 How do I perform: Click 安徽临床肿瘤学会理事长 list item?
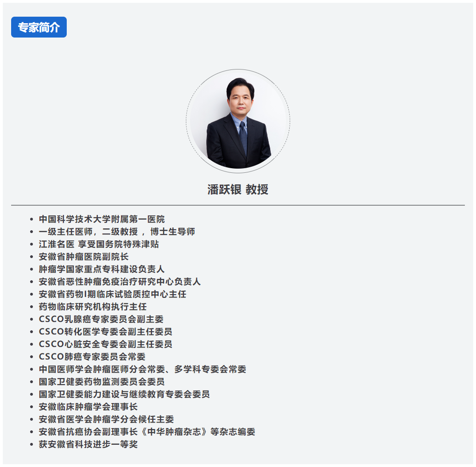click(88, 407)
